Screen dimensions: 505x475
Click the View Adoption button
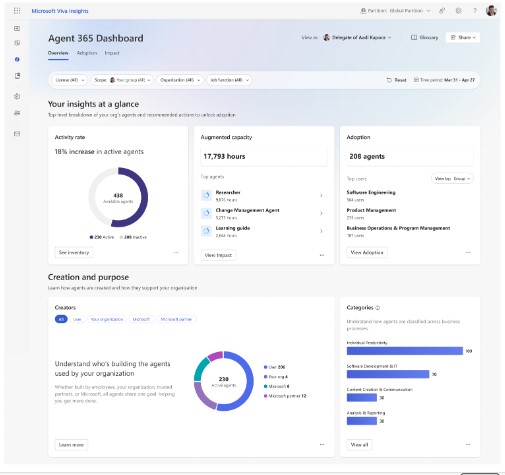(367, 252)
